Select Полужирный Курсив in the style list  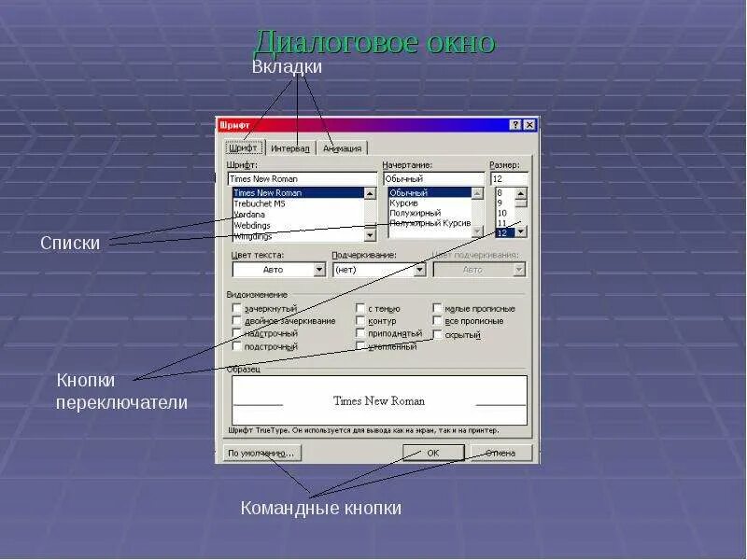pos(430,223)
